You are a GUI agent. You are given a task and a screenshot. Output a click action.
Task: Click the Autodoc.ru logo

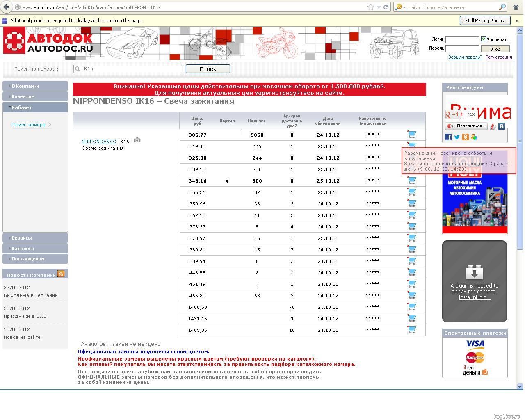click(x=48, y=41)
